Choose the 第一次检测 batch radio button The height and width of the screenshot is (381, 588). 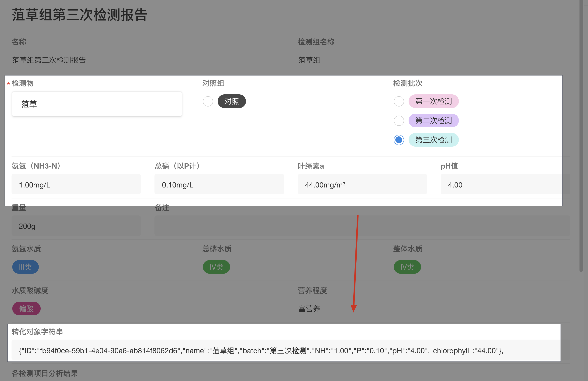coord(399,101)
